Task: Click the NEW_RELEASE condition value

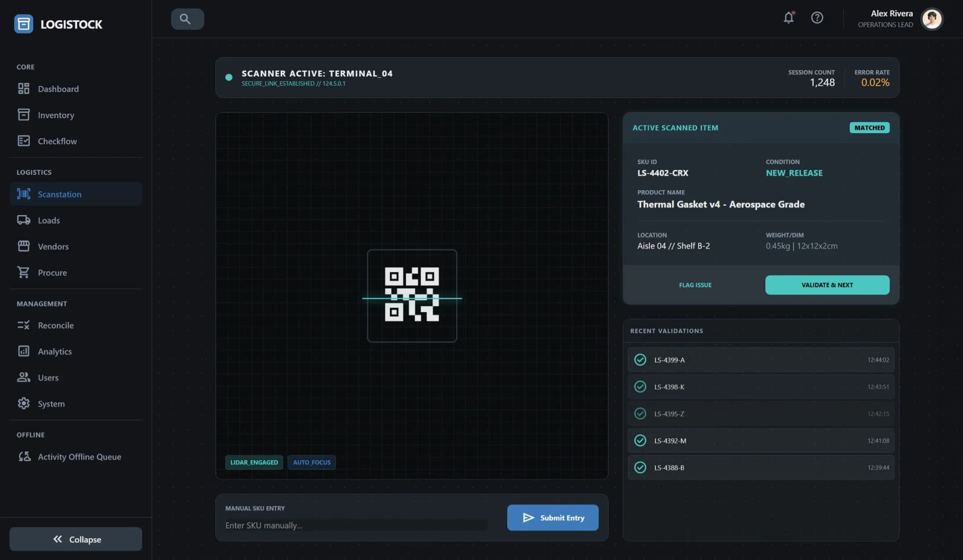Action: point(794,173)
